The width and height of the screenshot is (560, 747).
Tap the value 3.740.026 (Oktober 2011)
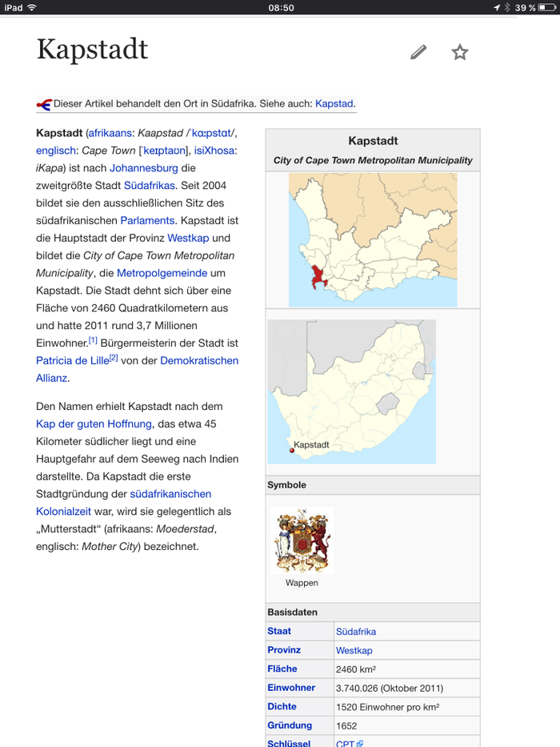390,689
